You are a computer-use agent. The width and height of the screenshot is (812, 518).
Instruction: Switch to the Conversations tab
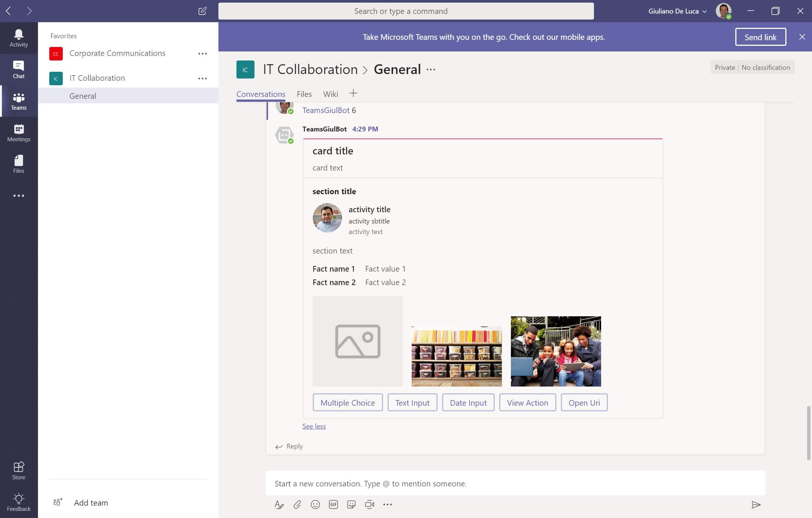(x=261, y=94)
